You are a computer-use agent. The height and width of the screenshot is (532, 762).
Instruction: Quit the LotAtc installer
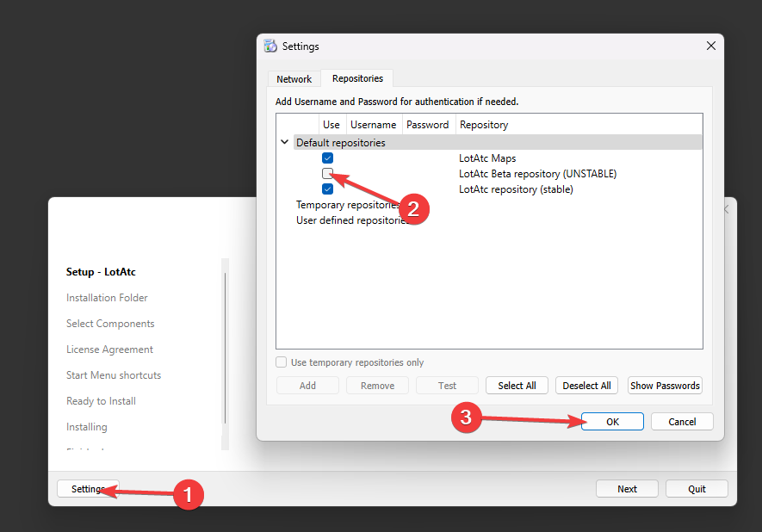point(697,489)
